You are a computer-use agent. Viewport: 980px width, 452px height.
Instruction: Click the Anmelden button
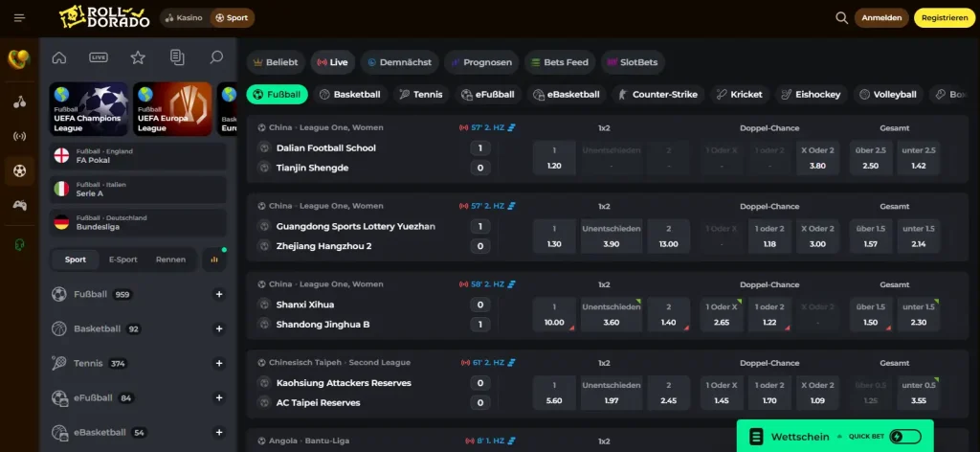point(881,18)
